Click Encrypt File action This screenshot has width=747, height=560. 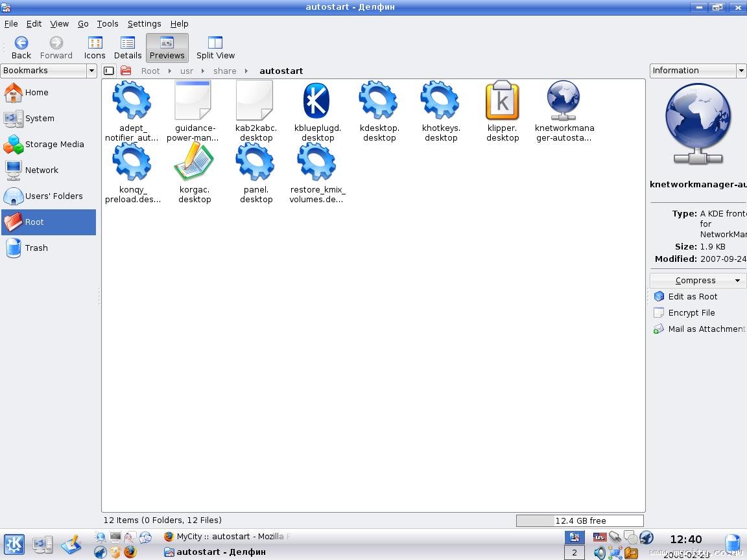[685, 313]
